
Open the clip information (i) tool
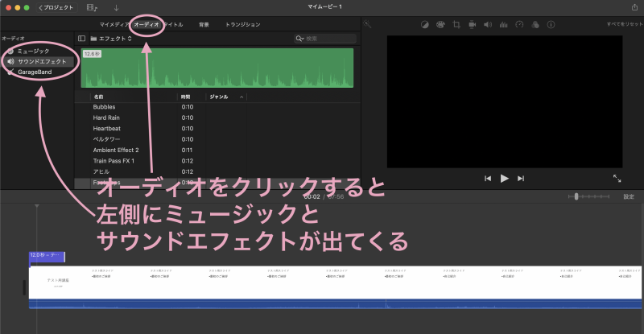tap(551, 25)
